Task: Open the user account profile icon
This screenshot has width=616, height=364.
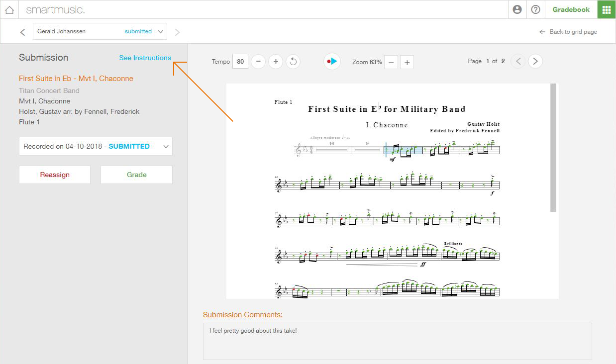Action: [x=517, y=9]
